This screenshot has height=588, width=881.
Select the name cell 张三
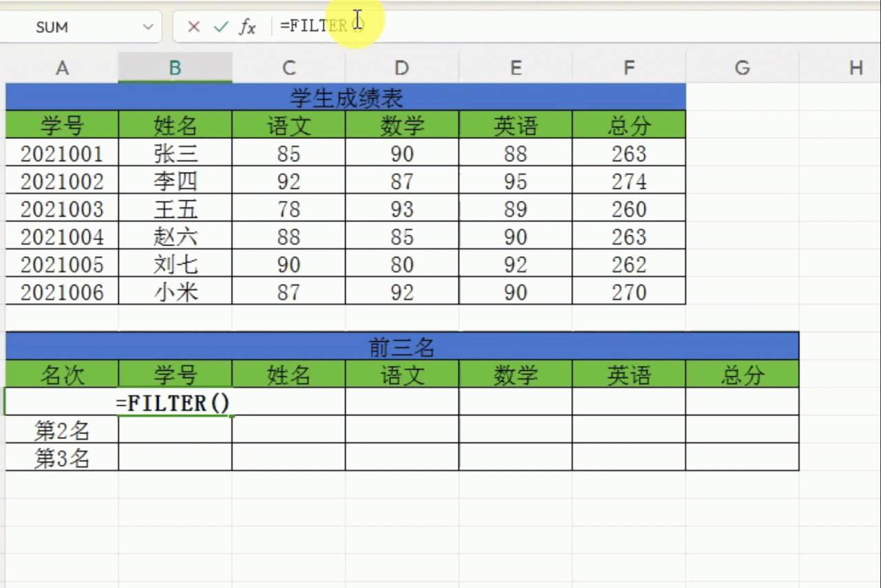175,153
